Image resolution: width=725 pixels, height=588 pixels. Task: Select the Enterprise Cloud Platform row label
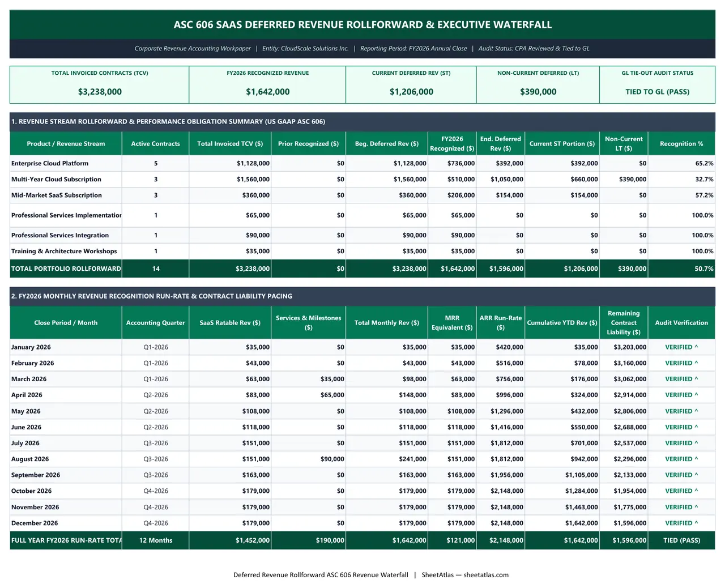(x=50, y=163)
